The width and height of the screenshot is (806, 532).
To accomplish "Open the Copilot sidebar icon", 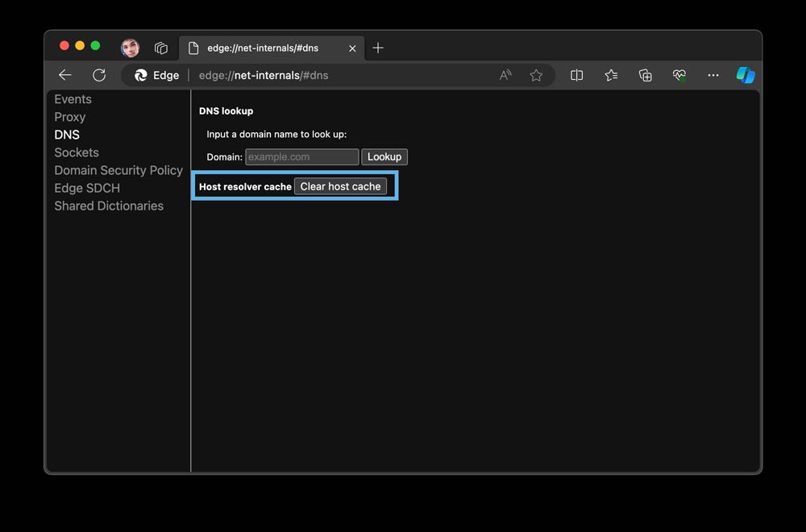I will click(746, 75).
